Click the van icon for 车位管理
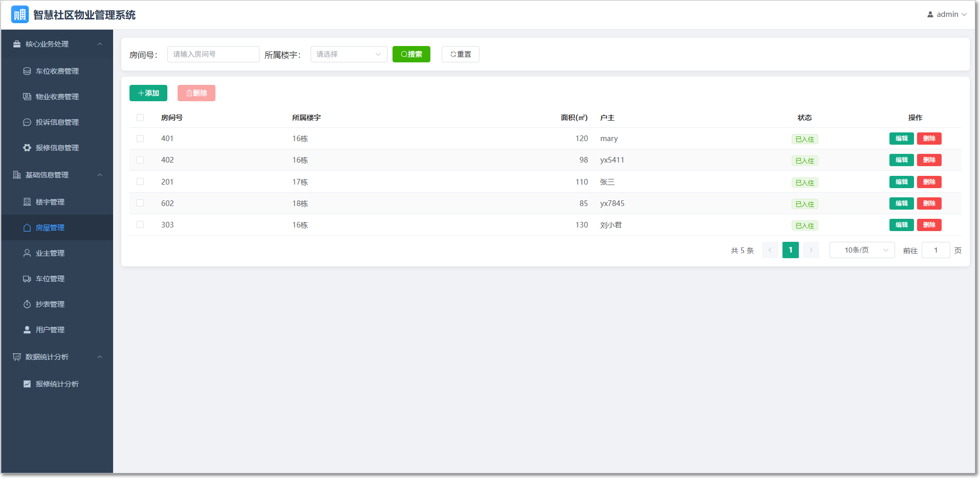This screenshot has width=980, height=478. 27,279
